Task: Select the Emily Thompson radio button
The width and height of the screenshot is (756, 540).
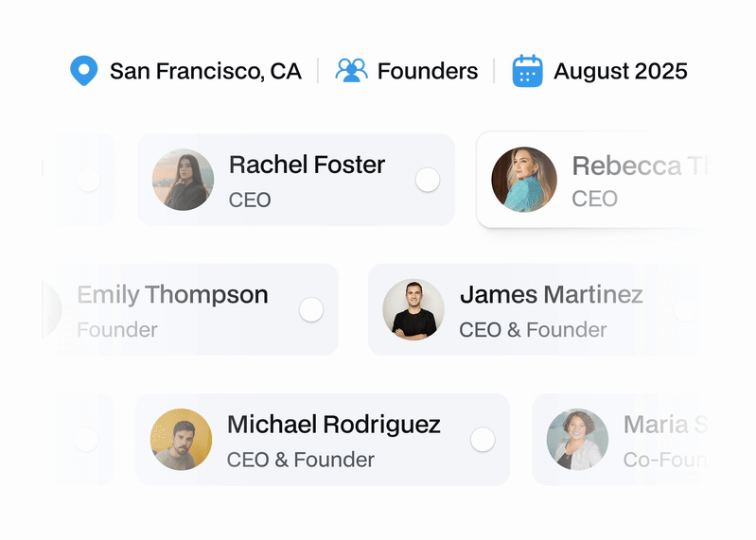Action: point(311,309)
